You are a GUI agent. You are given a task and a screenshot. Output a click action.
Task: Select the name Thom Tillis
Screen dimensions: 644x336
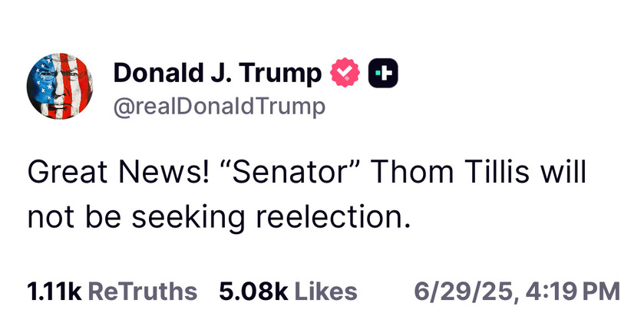pos(451,172)
